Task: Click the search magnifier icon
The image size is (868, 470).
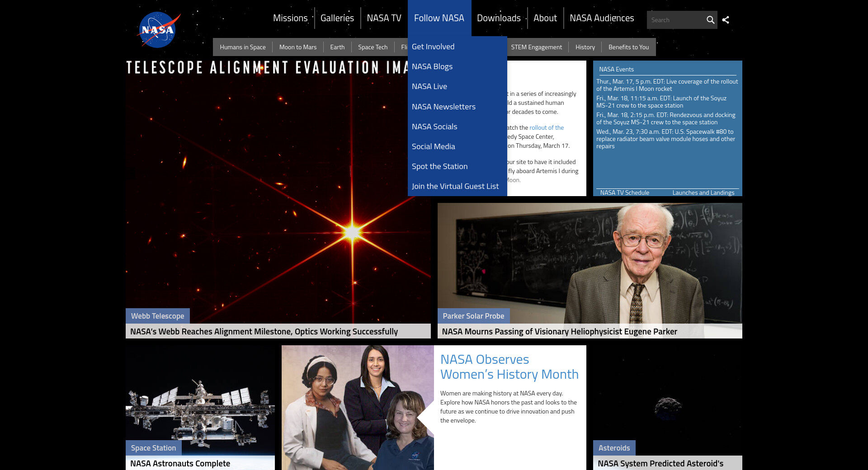Action: [x=710, y=20]
